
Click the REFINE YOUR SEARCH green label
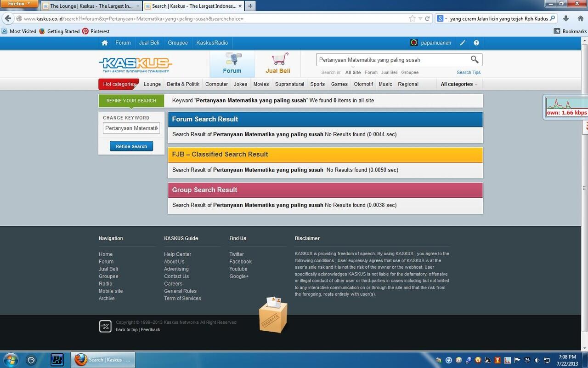click(x=131, y=101)
